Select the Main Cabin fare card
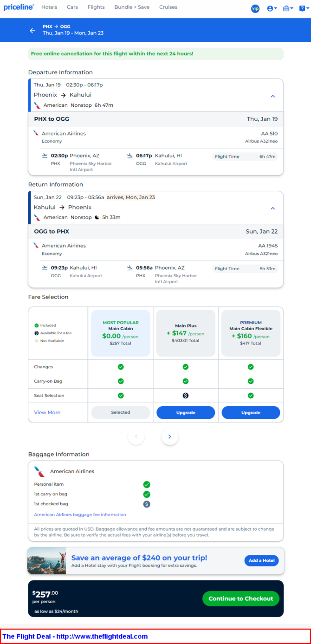Viewport: 311px width, 644px height. (121, 333)
